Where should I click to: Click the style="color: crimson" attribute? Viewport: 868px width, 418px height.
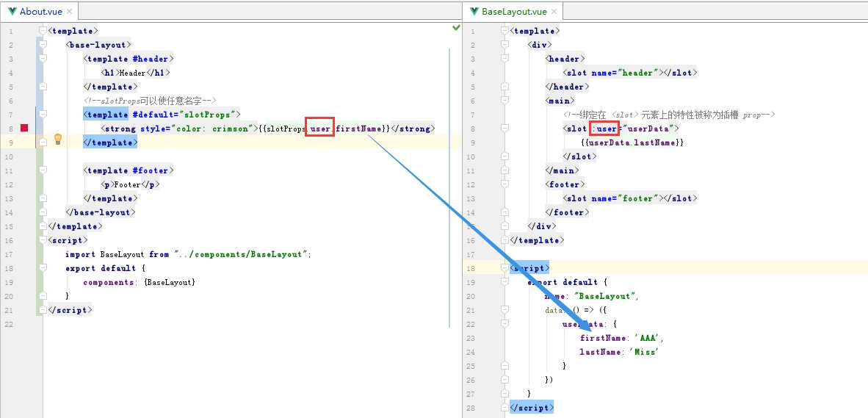point(198,129)
